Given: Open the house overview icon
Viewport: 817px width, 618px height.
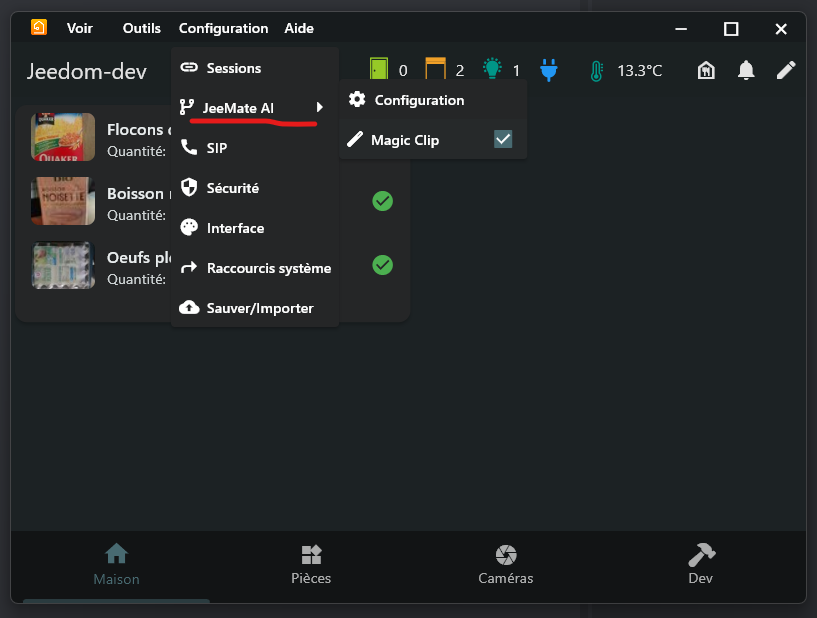Looking at the screenshot, I should point(706,70).
